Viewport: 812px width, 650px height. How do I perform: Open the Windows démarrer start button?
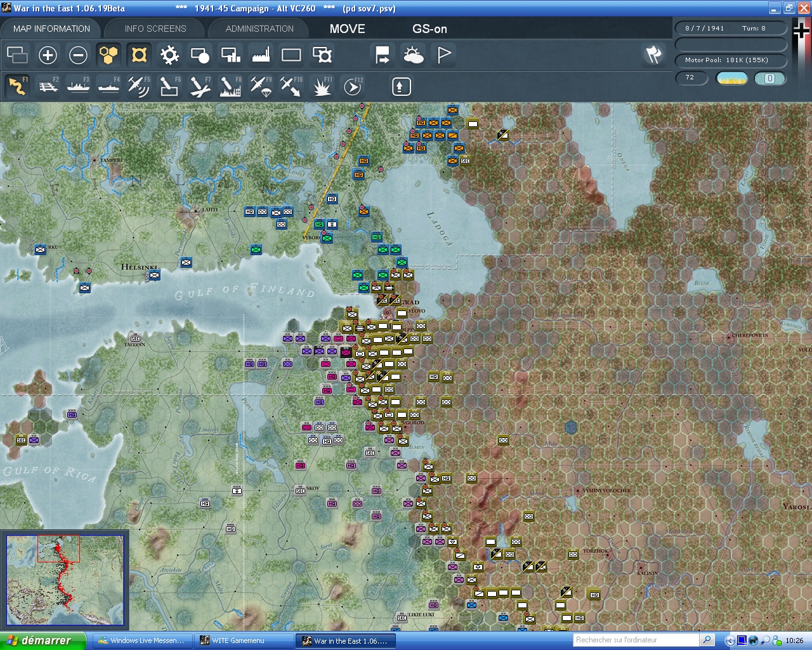43,640
